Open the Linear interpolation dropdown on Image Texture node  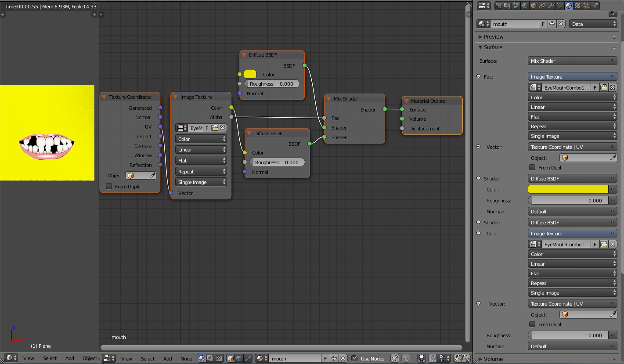[201, 149]
